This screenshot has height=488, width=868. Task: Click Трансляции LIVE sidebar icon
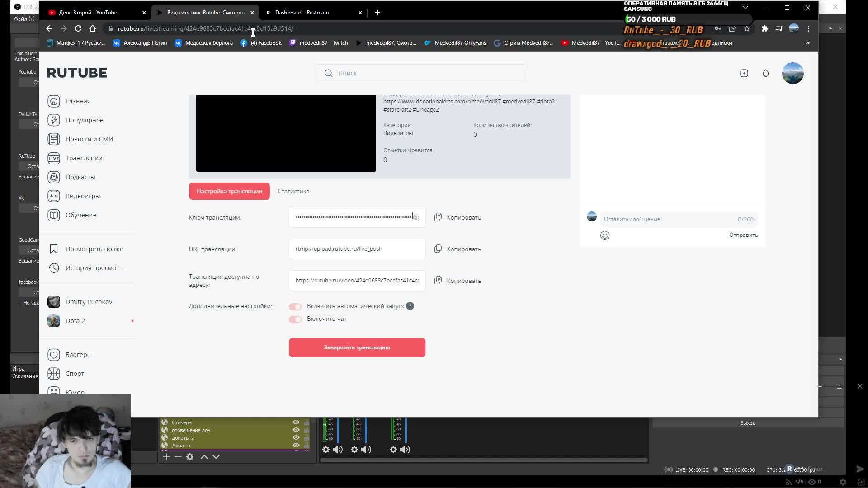(54, 158)
